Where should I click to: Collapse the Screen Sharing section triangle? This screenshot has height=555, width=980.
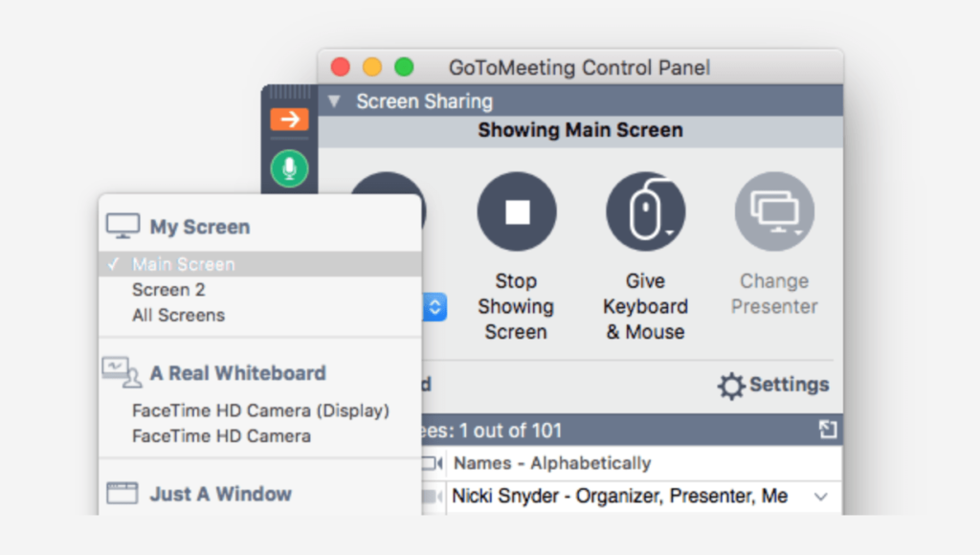click(334, 100)
